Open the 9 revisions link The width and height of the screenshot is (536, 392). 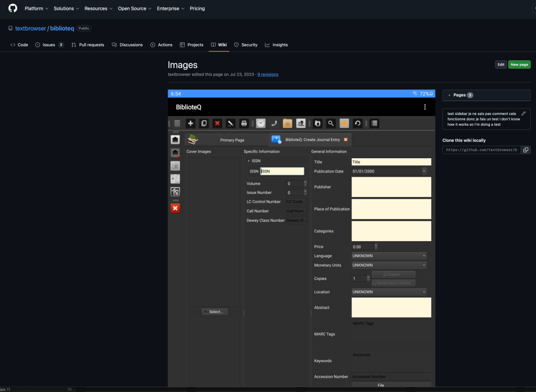[x=268, y=74]
